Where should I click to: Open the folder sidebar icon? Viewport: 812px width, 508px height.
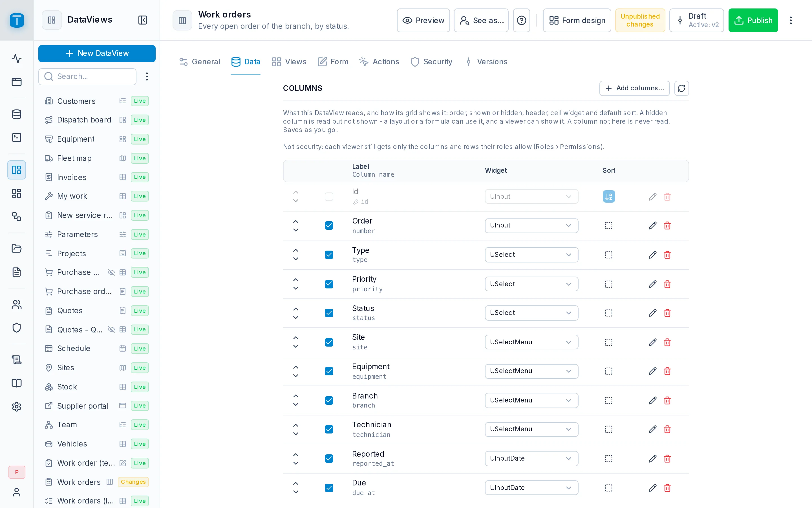(16, 249)
